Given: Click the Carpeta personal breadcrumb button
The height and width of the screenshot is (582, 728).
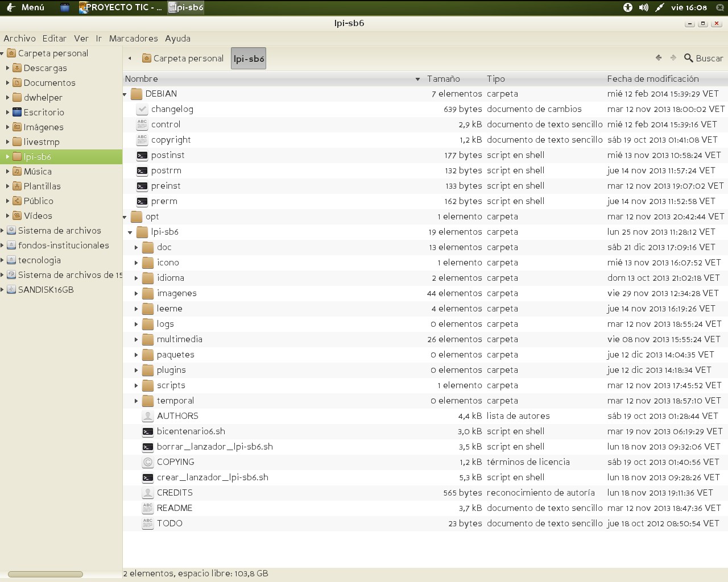Looking at the screenshot, I should pos(183,59).
